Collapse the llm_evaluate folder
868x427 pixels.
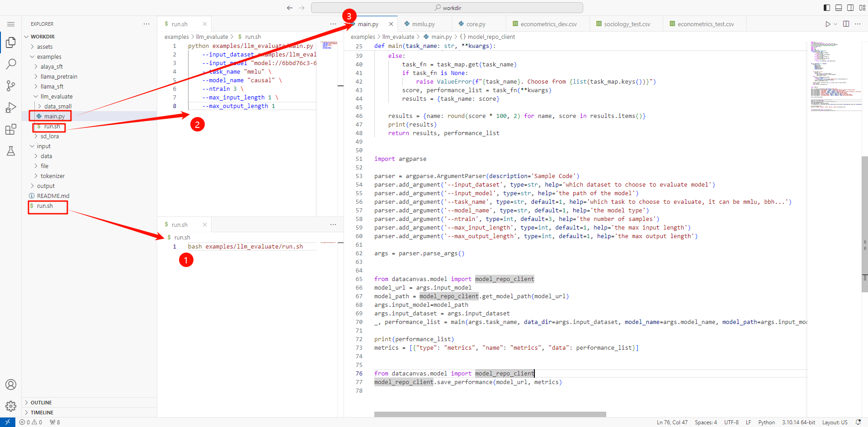click(x=56, y=96)
